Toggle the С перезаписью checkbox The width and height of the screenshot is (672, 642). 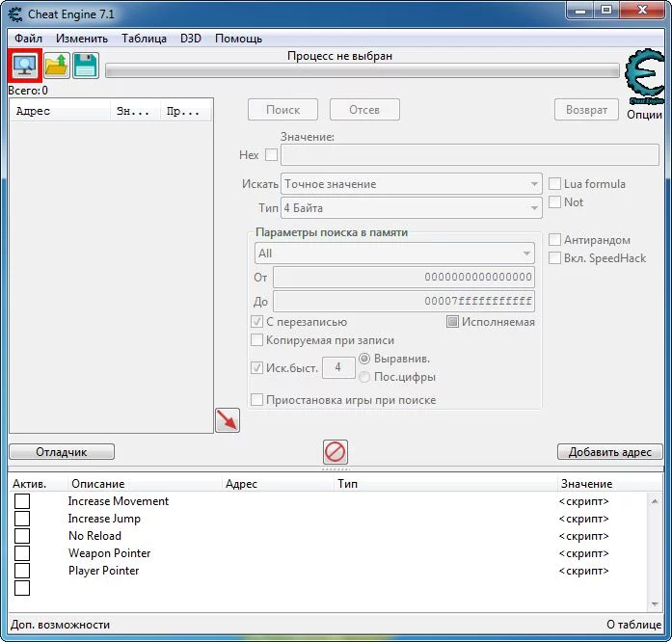(256, 322)
